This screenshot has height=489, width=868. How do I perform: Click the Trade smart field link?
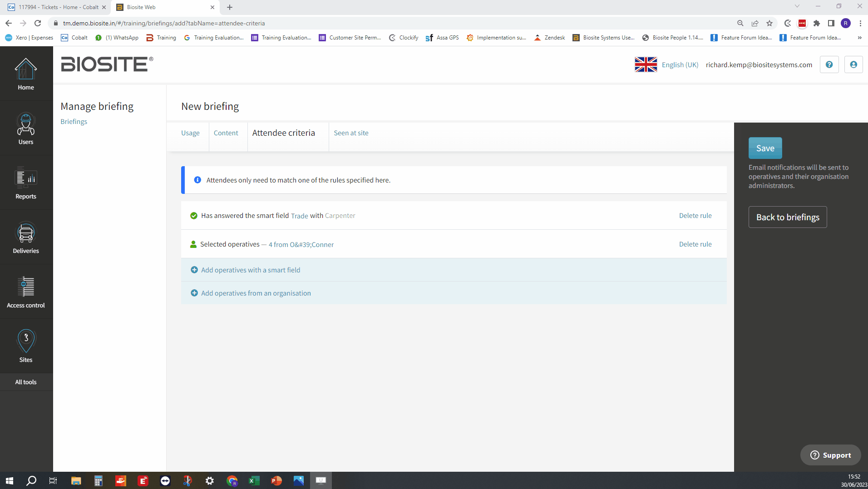click(x=299, y=216)
